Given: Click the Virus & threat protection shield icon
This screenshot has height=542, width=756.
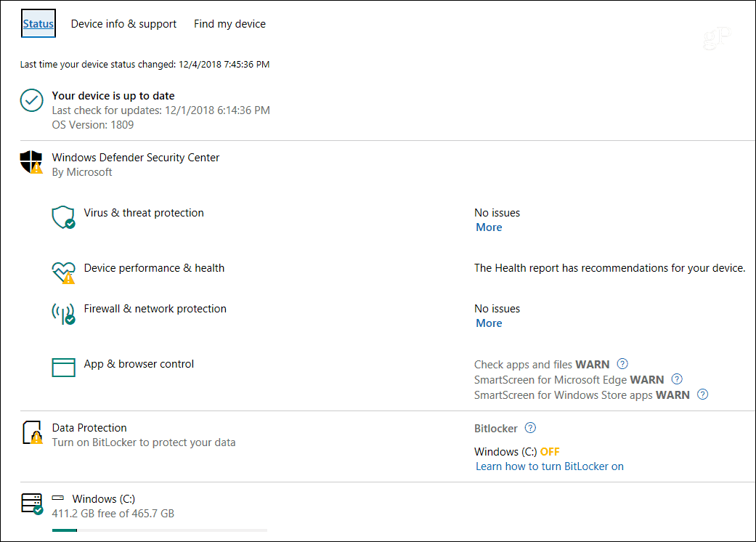Looking at the screenshot, I should [63, 217].
